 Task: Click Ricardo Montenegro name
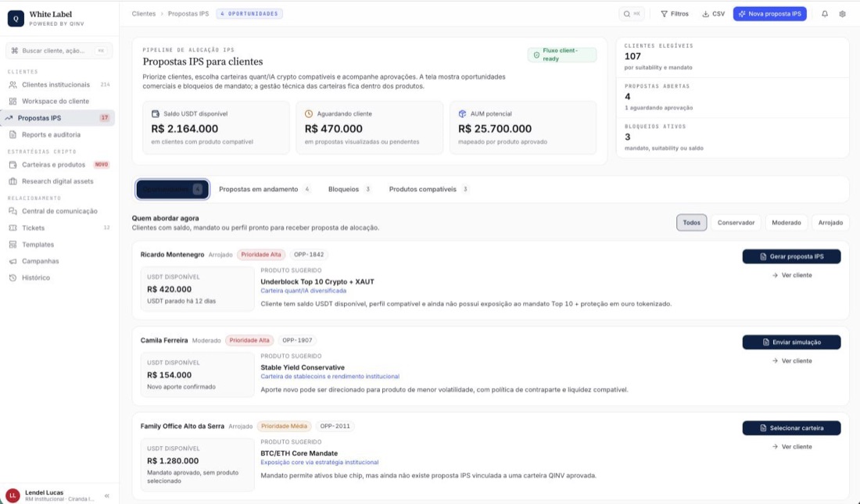(172, 255)
